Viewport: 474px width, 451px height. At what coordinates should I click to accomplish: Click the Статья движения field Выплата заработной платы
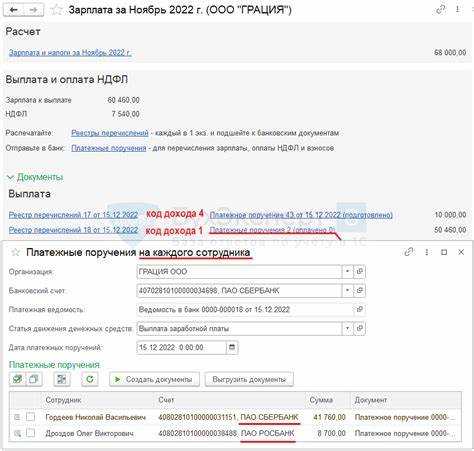click(239, 328)
